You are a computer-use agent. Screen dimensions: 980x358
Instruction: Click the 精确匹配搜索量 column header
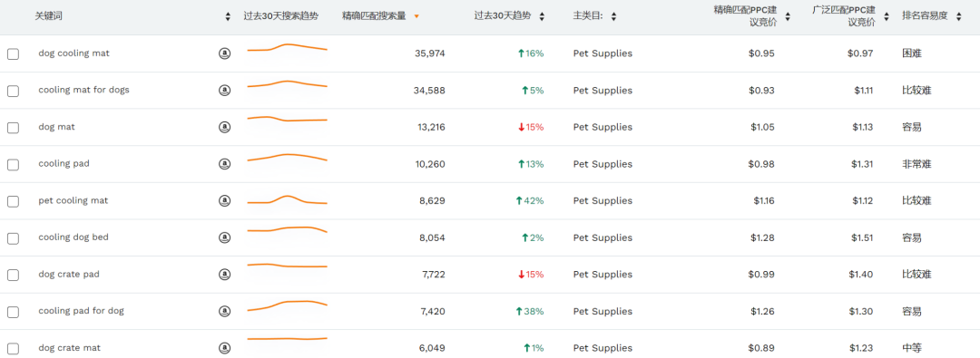click(x=374, y=16)
